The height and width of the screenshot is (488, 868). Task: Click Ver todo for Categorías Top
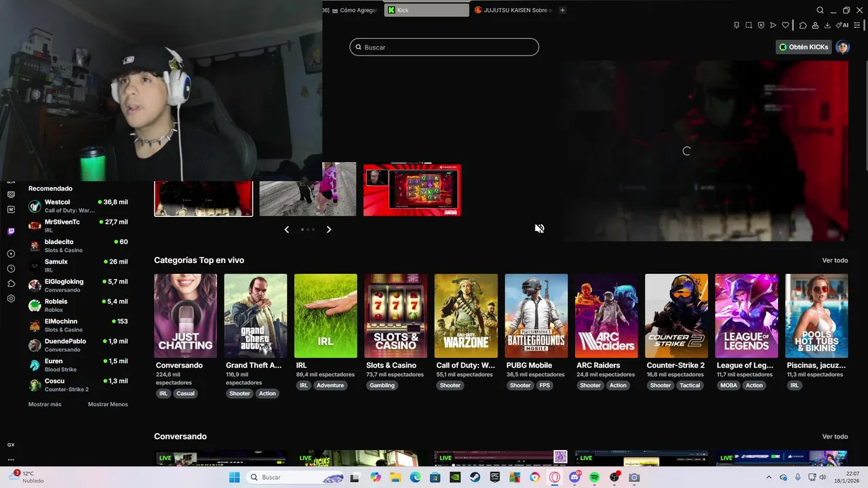coord(835,260)
